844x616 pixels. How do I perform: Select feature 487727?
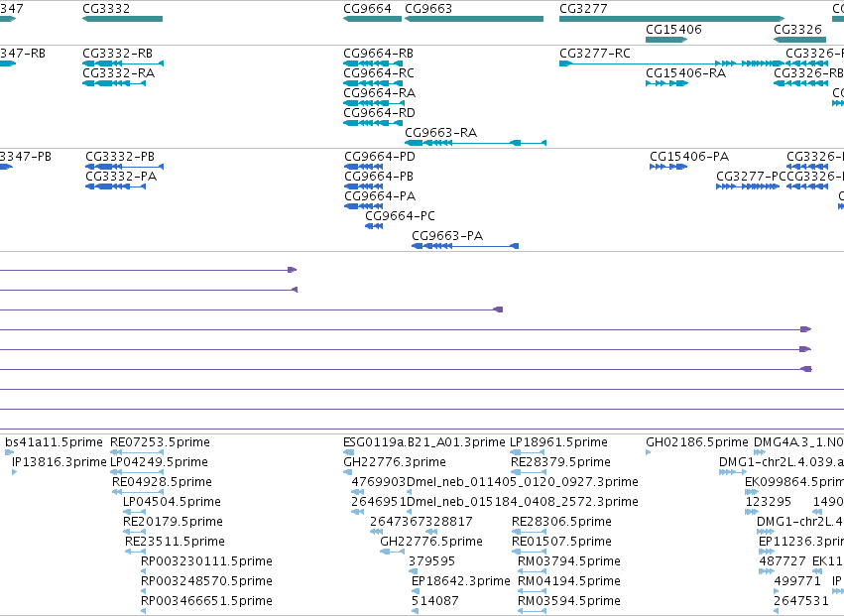tap(767, 571)
